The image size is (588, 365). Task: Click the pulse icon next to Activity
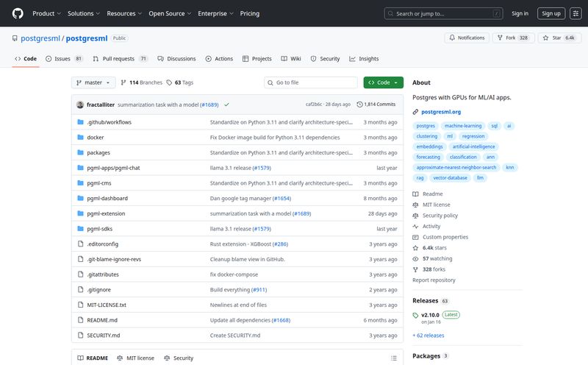click(x=415, y=227)
